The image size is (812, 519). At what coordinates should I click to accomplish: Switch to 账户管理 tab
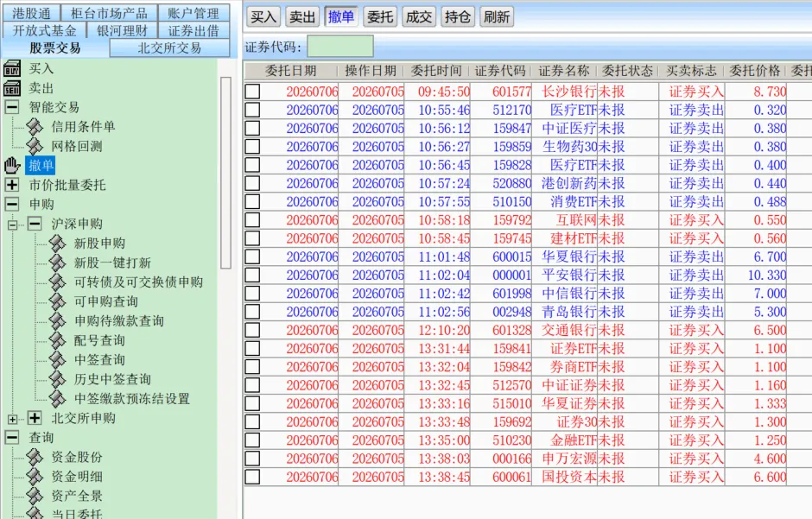pos(193,13)
